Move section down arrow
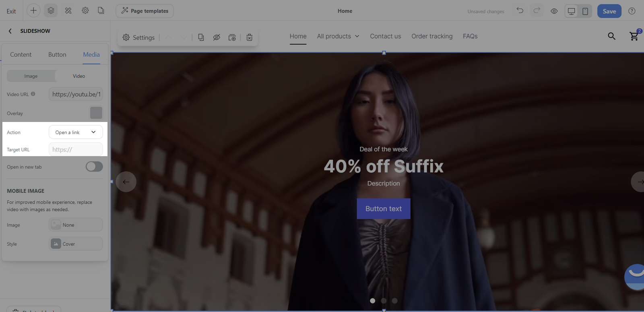The image size is (644, 312). (184, 37)
